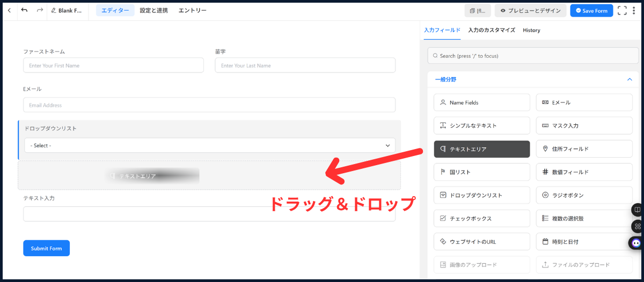644x282 pixels.
Task: Click the プレビューとデザイン button
Action: coord(530,11)
